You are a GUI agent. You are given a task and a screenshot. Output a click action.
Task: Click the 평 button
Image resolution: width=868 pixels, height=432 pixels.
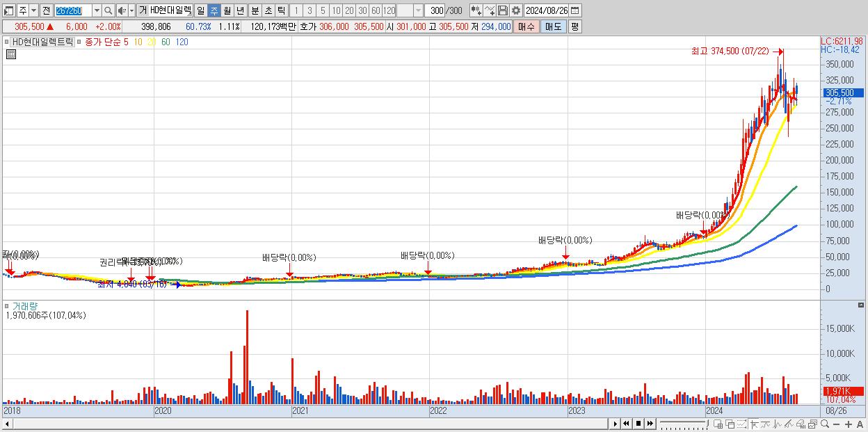click(574, 26)
